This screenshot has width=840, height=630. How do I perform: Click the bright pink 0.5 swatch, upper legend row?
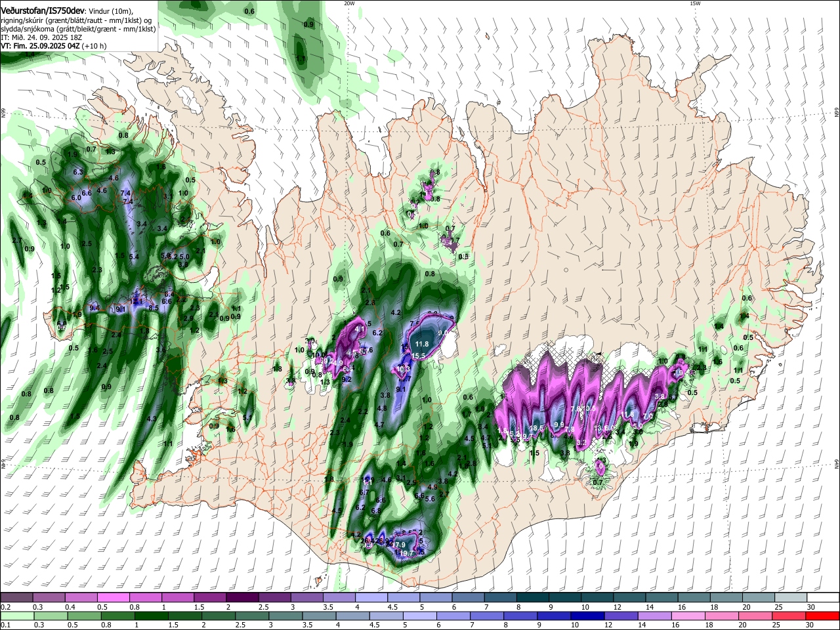click(114, 598)
